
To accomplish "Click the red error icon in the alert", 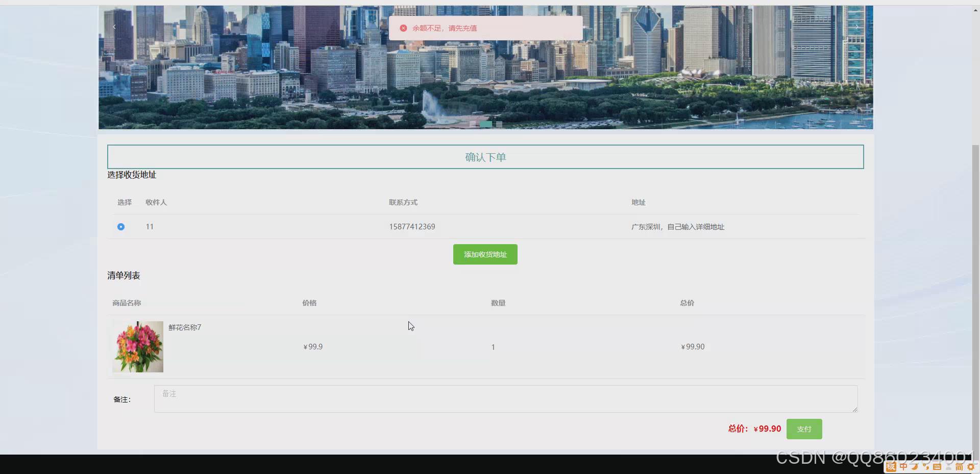I will [403, 28].
